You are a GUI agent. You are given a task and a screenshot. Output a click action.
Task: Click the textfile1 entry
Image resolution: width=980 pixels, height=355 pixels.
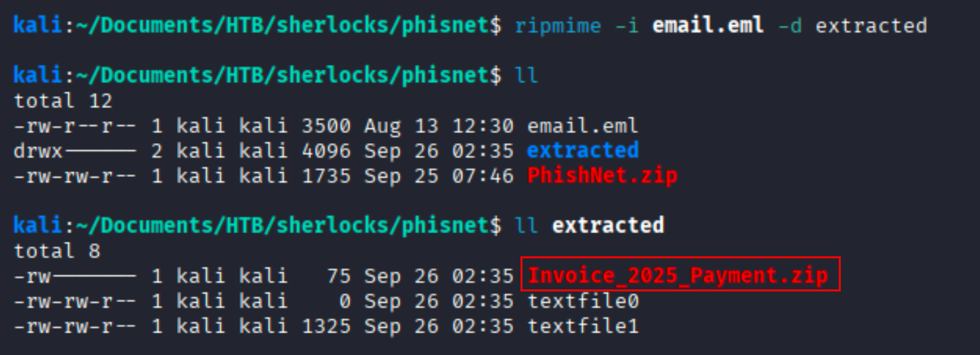tap(583, 326)
